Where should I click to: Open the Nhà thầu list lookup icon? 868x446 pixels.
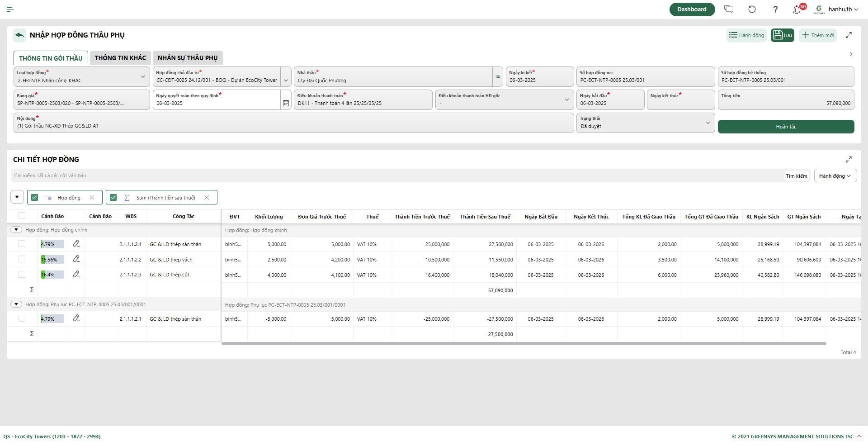pos(498,76)
